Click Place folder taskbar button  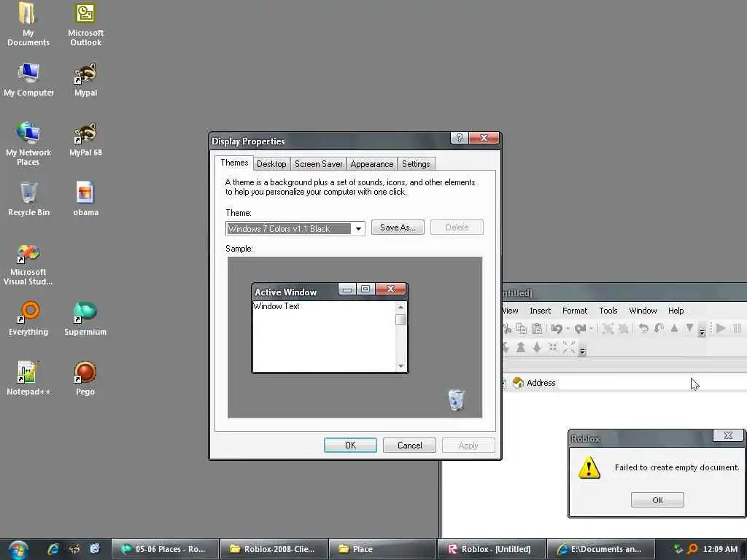(x=382, y=549)
